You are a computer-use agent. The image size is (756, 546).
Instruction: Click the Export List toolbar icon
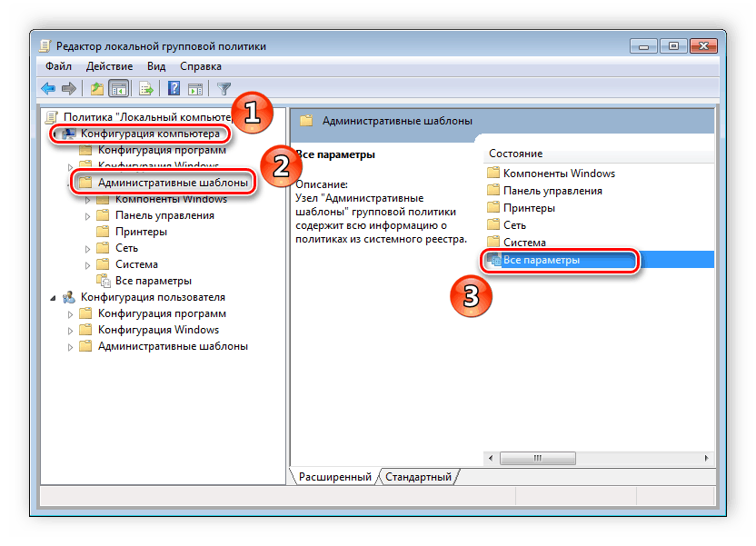coord(145,88)
